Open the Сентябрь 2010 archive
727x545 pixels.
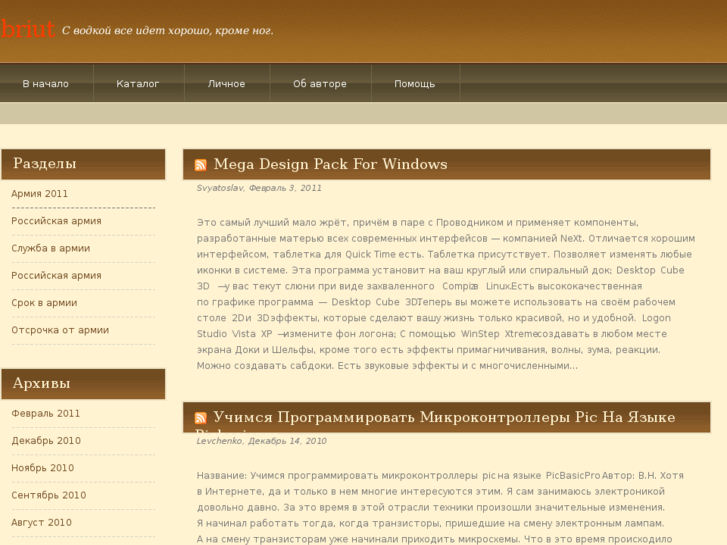pos(49,495)
